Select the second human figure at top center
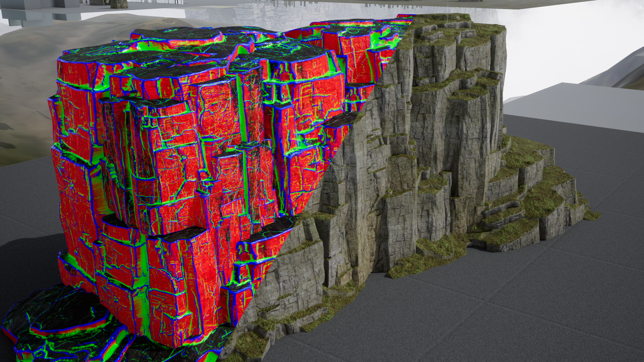Image resolution: width=644 pixels, height=362 pixels. (177, 2)
